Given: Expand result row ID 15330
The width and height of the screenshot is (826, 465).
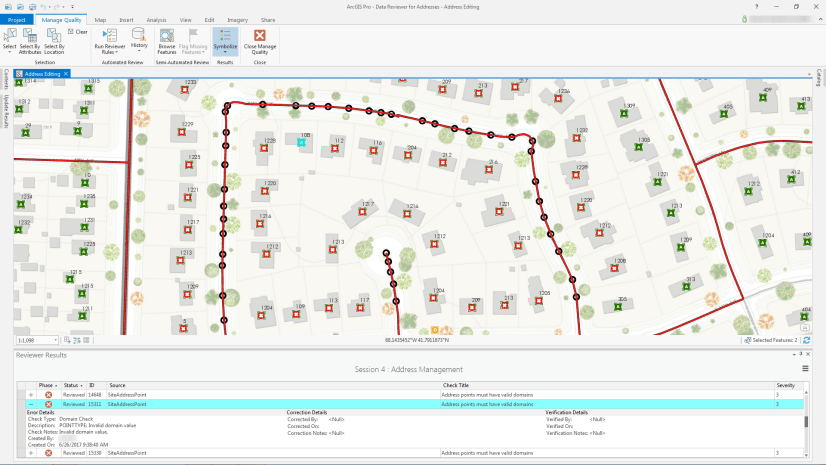Looking at the screenshot, I should [31, 453].
